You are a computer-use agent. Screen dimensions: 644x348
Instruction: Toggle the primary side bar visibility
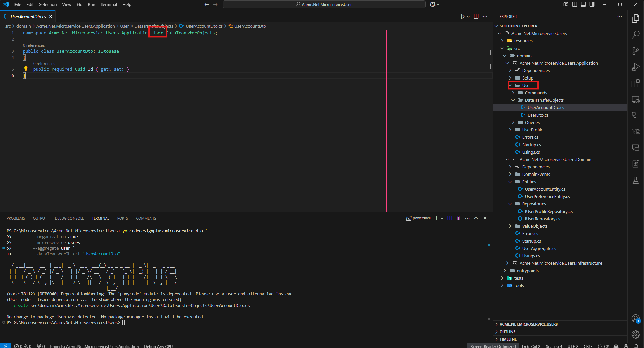tap(575, 4)
